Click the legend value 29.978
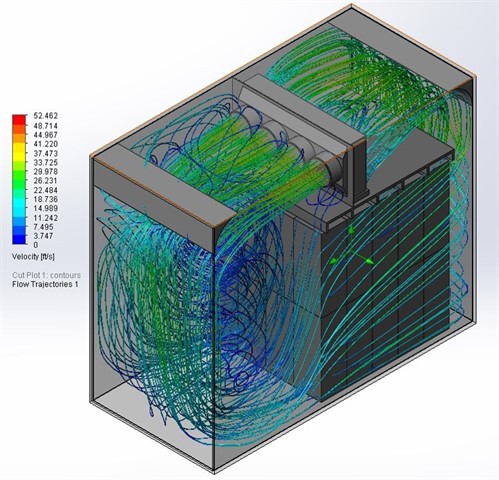 click(x=46, y=172)
